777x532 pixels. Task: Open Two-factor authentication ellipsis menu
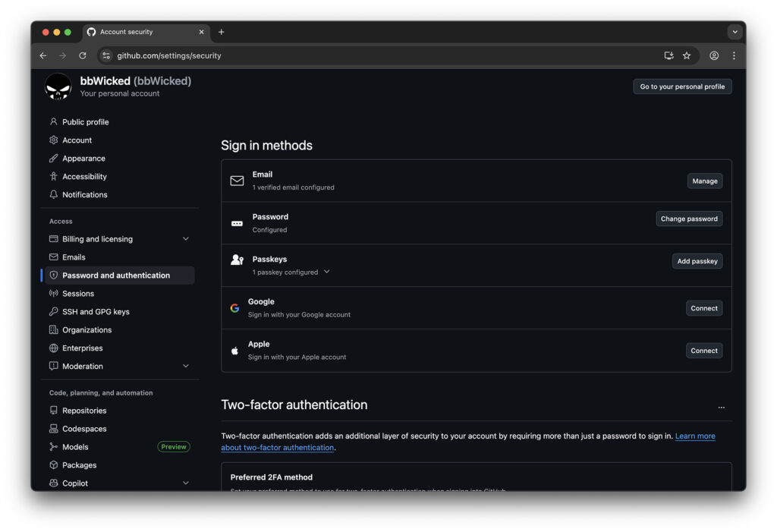click(722, 407)
